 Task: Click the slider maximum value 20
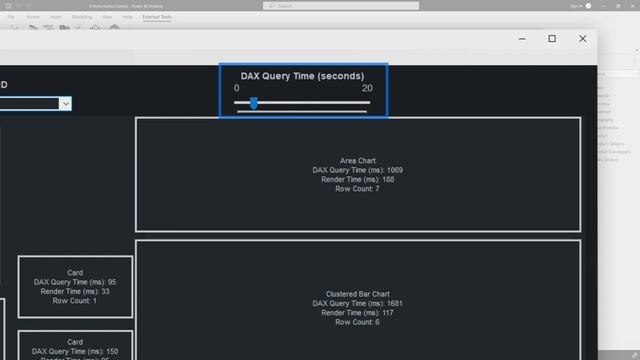click(367, 88)
